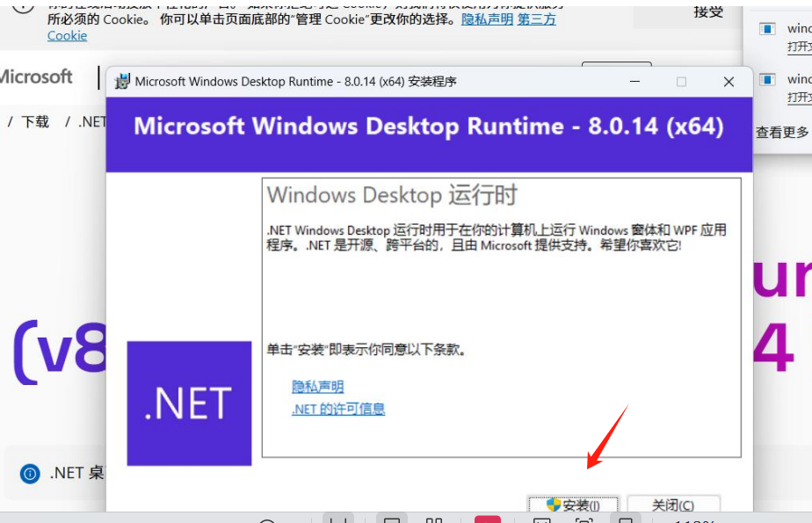Click the Windows Desktop 运行时 heading
Screen dimensions: 812x523
tap(392, 195)
